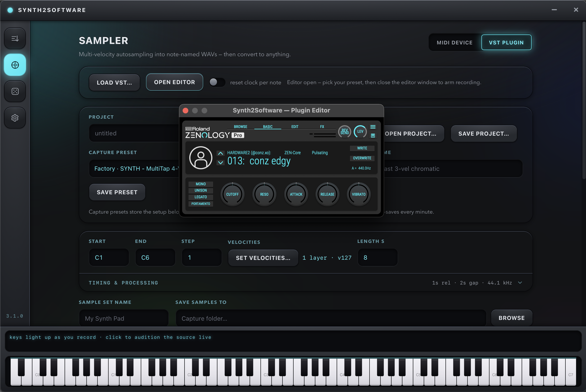Open the BASIC tab in Zenology
Image resolution: width=586 pixels, height=392 pixels.
268,127
